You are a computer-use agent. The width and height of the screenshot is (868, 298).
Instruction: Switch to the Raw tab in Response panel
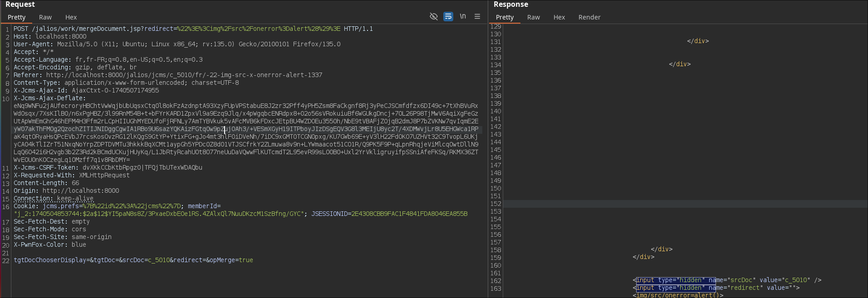[x=534, y=17]
